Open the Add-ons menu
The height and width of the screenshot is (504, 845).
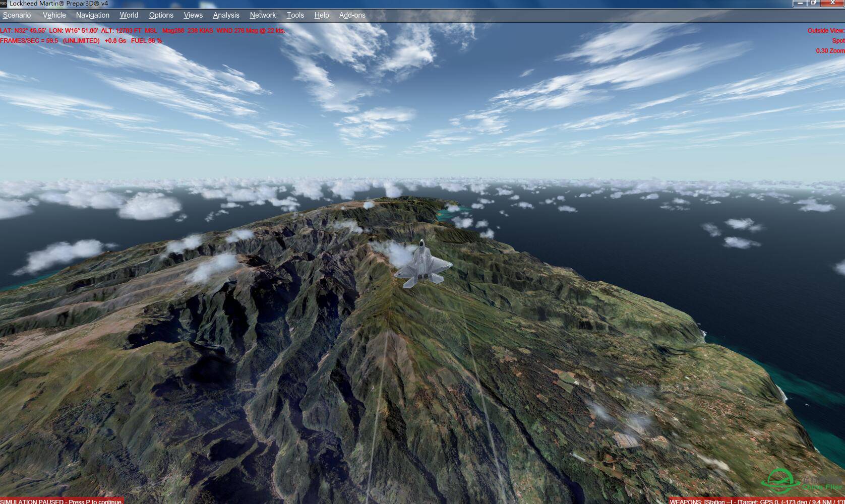352,15
